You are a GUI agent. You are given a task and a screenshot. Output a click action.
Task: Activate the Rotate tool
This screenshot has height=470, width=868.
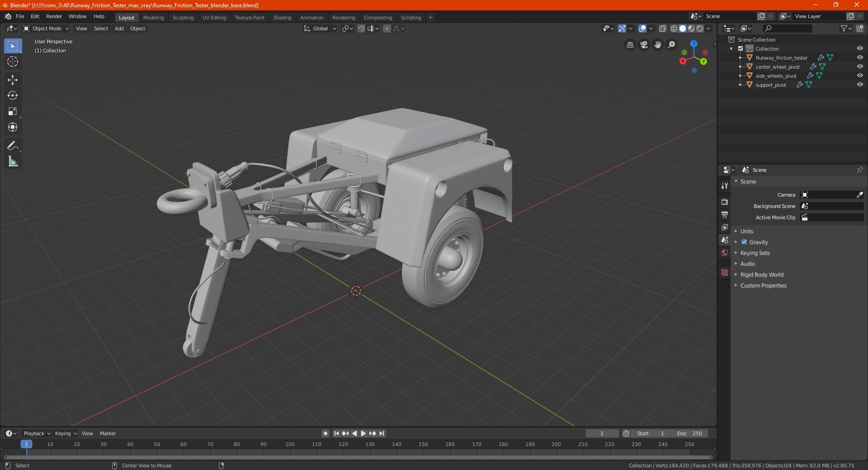tap(13, 96)
